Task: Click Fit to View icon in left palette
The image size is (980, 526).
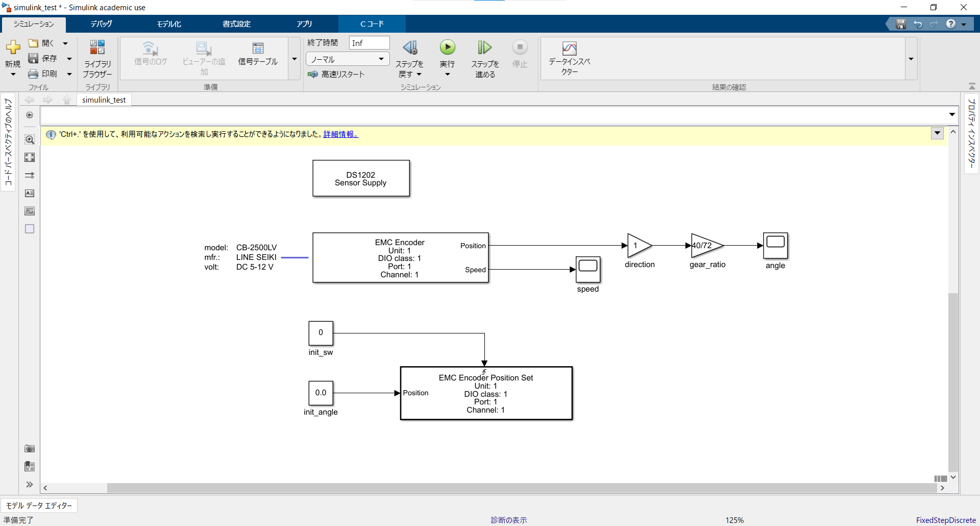Action: 30,157
